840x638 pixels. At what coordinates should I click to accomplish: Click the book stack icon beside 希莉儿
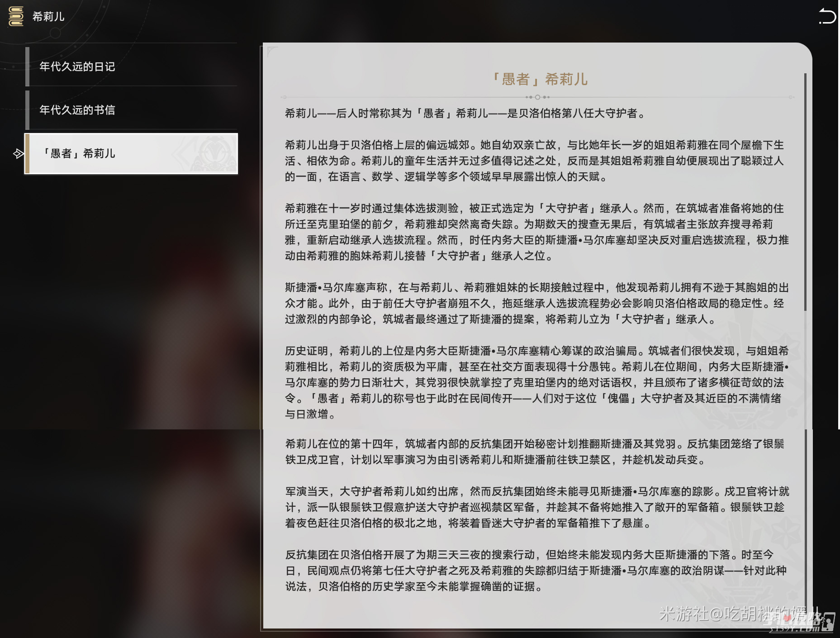pyautogui.click(x=16, y=16)
